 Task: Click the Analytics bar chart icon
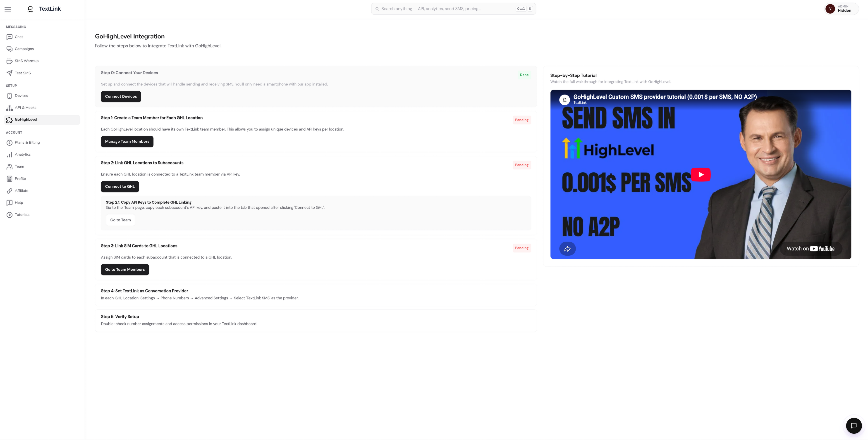coord(10,155)
